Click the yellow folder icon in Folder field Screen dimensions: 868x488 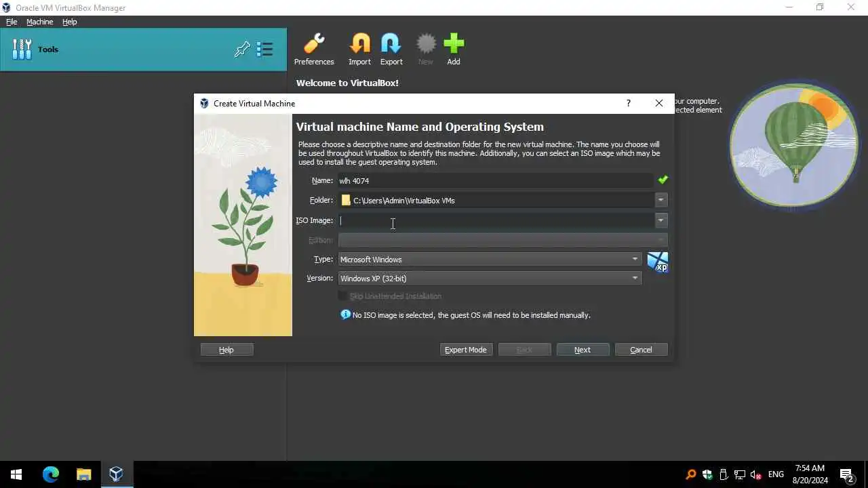click(346, 200)
